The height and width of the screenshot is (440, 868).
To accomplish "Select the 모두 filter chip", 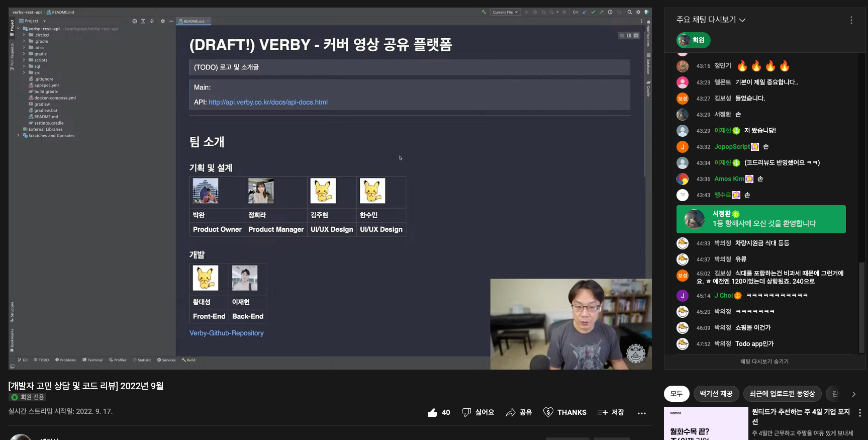I will (x=677, y=394).
